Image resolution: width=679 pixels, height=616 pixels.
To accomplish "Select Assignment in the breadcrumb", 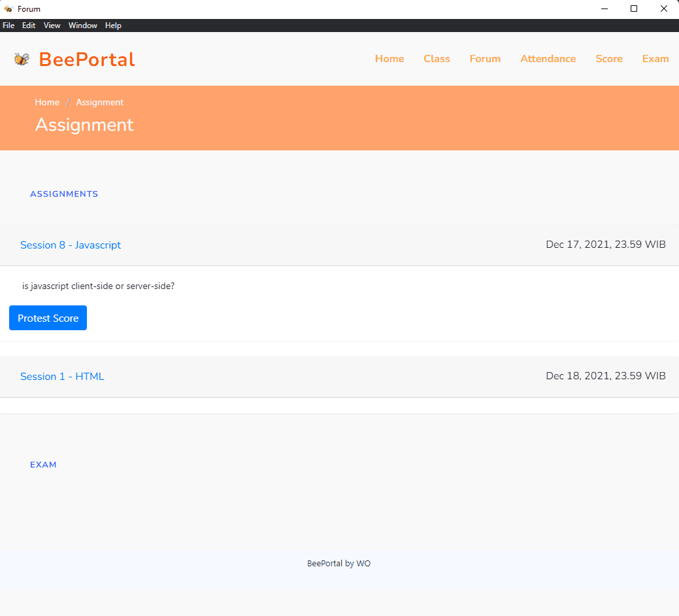I will [99, 102].
